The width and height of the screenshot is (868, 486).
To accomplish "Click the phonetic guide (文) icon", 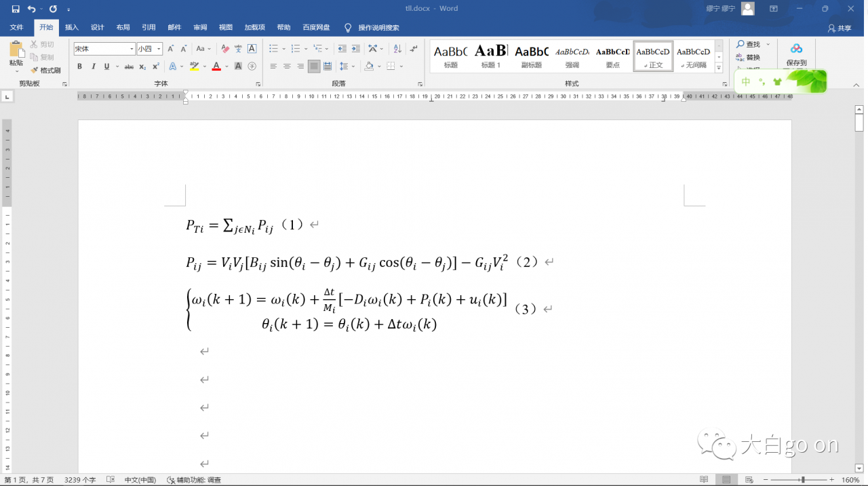I will tap(238, 49).
